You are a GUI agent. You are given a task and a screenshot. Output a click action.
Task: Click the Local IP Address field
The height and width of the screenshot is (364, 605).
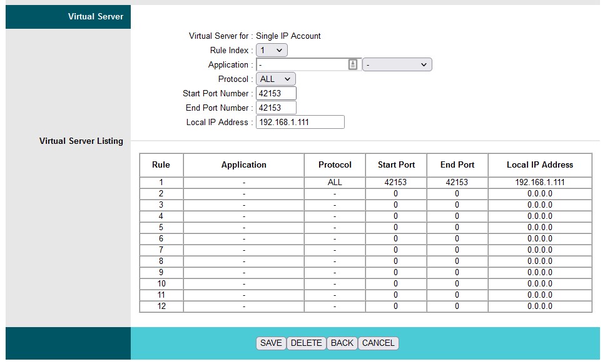tap(300, 122)
